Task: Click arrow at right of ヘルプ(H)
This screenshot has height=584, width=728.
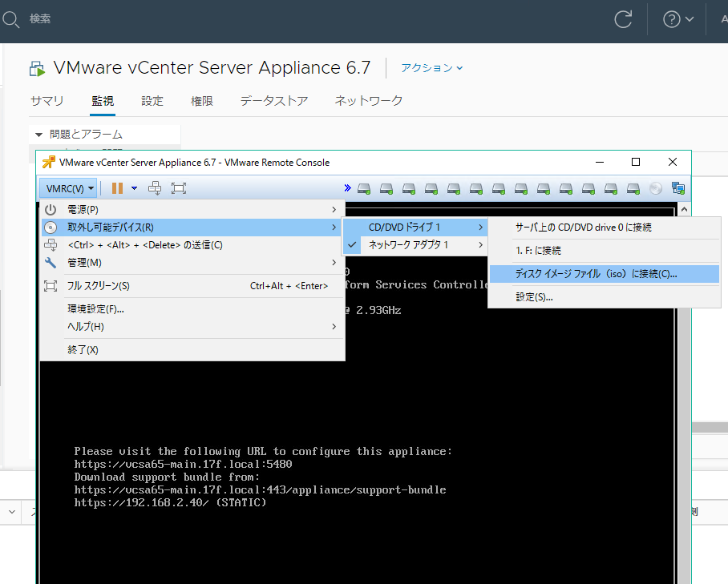Action: pyautogui.click(x=334, y=327)
